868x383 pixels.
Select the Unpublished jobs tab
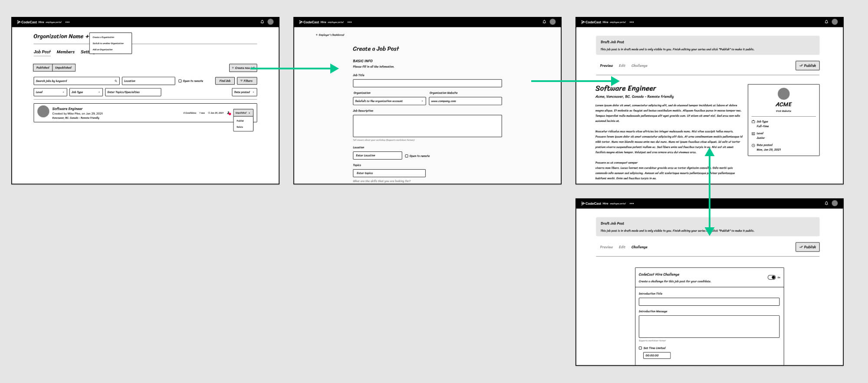click(x=63, y=68)
